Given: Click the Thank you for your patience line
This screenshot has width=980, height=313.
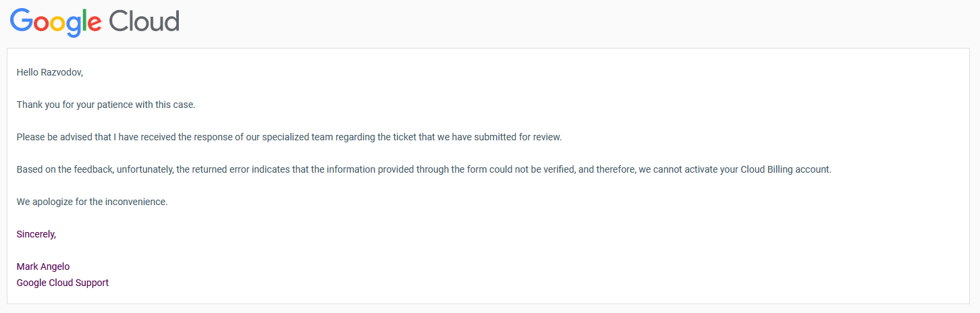Looking at the screenshot, I should 106,105.
